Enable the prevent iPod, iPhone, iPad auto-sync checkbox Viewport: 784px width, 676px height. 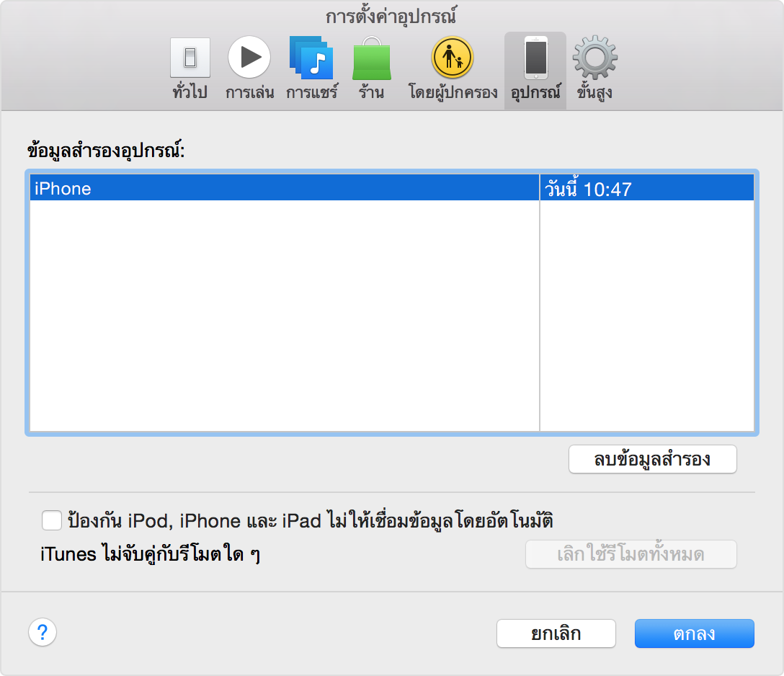(x=52, y=520)
